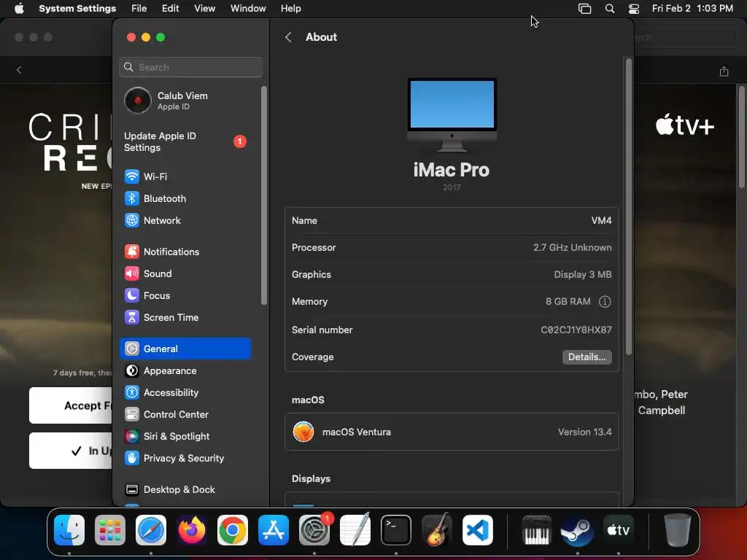Image resolution: width=747 pixels, height=560 pixels.
Task: Click the About pane scrollbar
Action: coord(628,206)
